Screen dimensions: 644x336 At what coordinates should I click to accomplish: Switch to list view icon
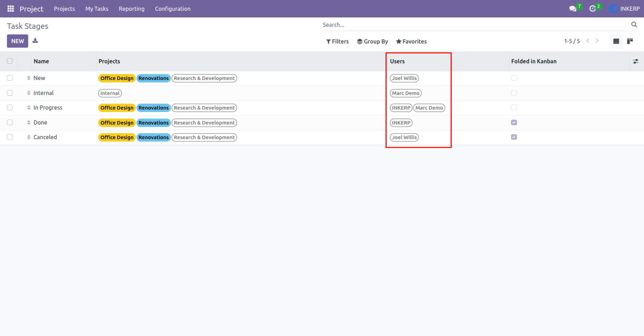tap(616, 41)
